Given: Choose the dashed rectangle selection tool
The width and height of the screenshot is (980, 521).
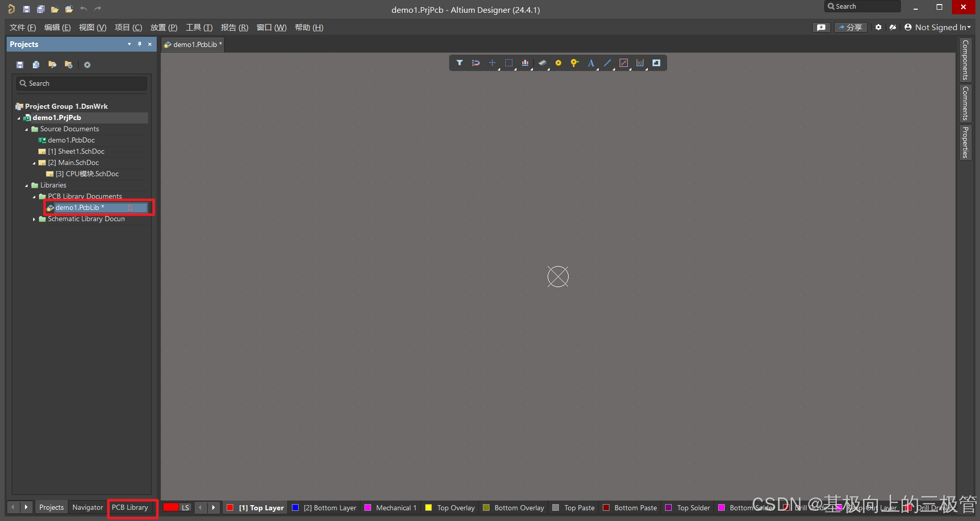Looking at the screenshot, I should 509,63.
